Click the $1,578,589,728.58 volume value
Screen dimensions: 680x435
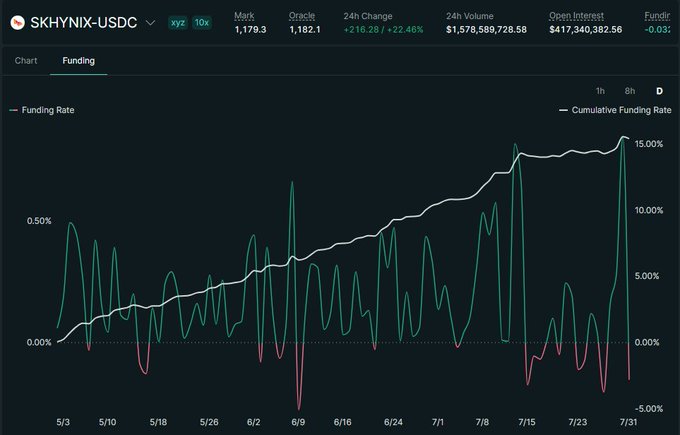click(486, 29)
